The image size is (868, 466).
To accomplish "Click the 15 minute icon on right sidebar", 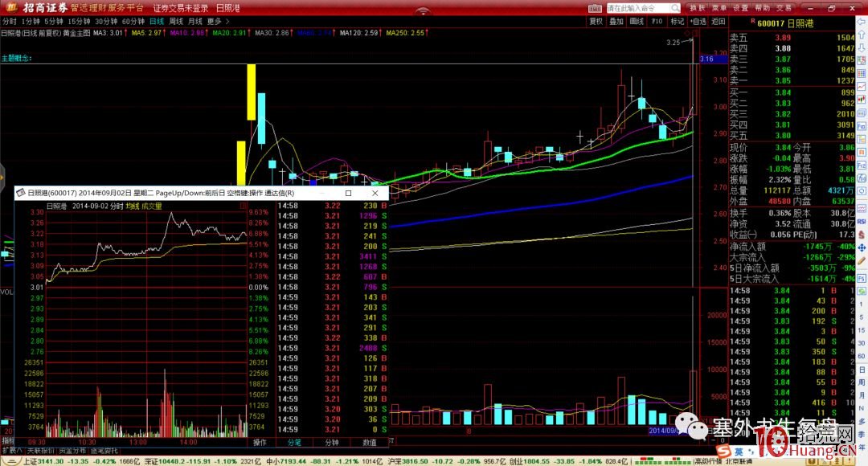I will 862,330.
